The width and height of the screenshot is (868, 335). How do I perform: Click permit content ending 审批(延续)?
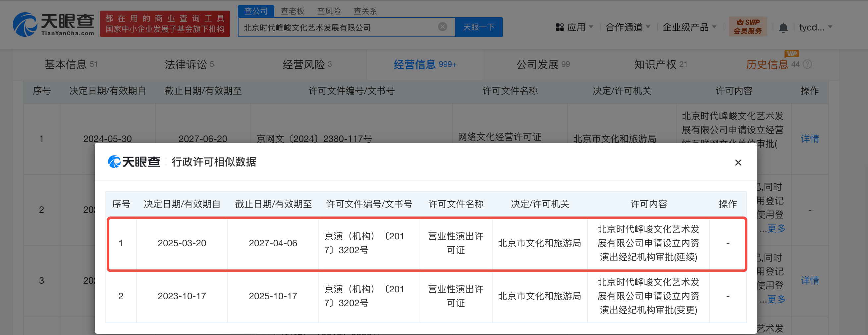[x=648, y=243]
